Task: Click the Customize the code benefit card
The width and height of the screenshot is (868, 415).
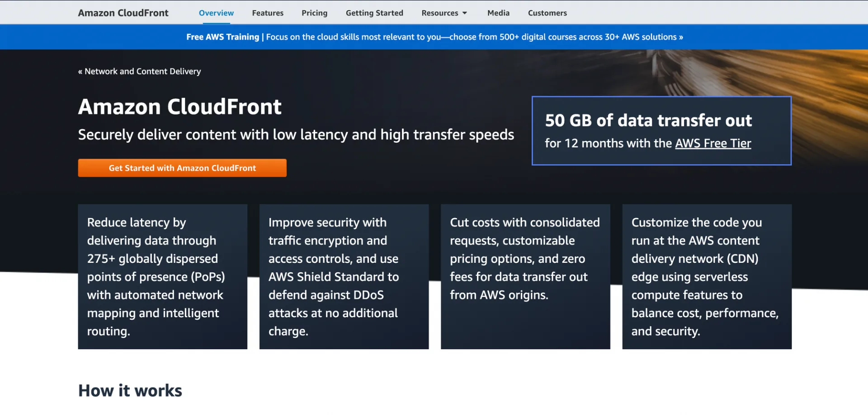Action: (x=707, y=276)
